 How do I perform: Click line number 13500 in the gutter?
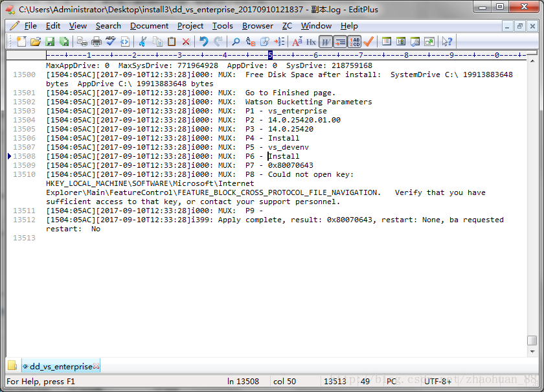[25, 75]
